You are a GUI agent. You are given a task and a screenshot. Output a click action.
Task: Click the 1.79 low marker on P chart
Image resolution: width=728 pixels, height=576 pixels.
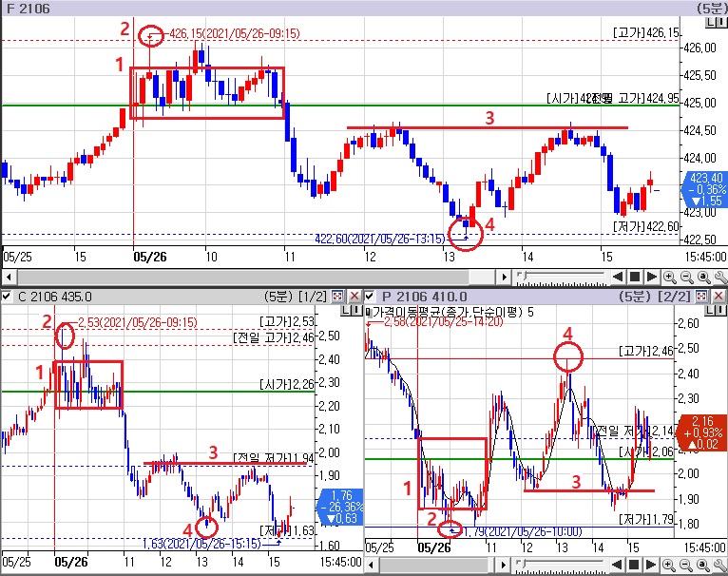523,531
